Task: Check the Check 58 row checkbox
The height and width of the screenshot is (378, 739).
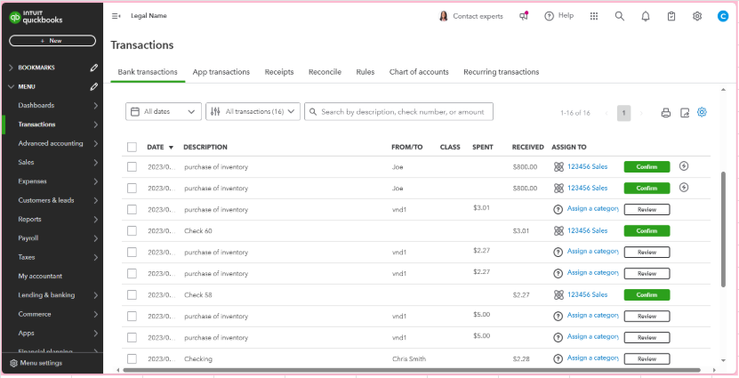Action: coord(132,295)
